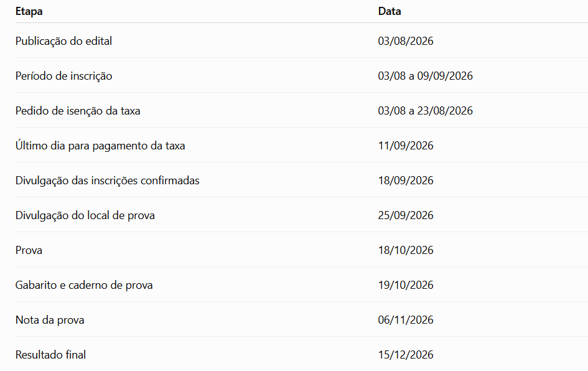Click the Resultado final date 15/12/2026

[x=405, y=355]
